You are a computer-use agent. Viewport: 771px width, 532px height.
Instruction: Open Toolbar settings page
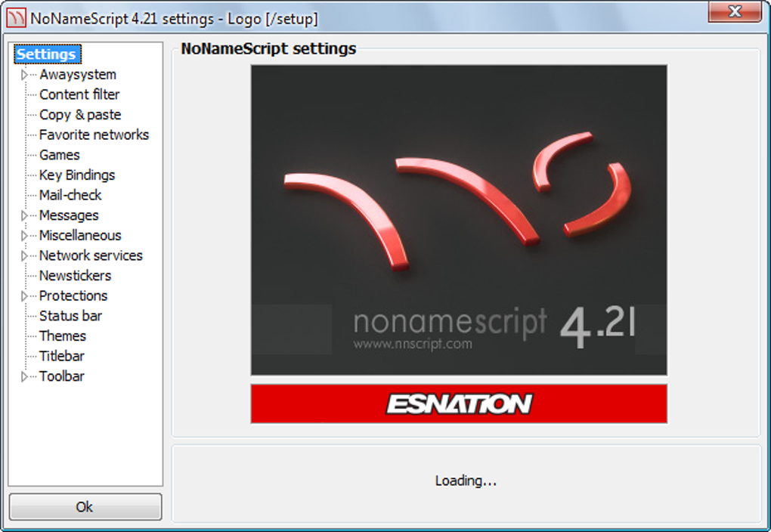(61, 376)
